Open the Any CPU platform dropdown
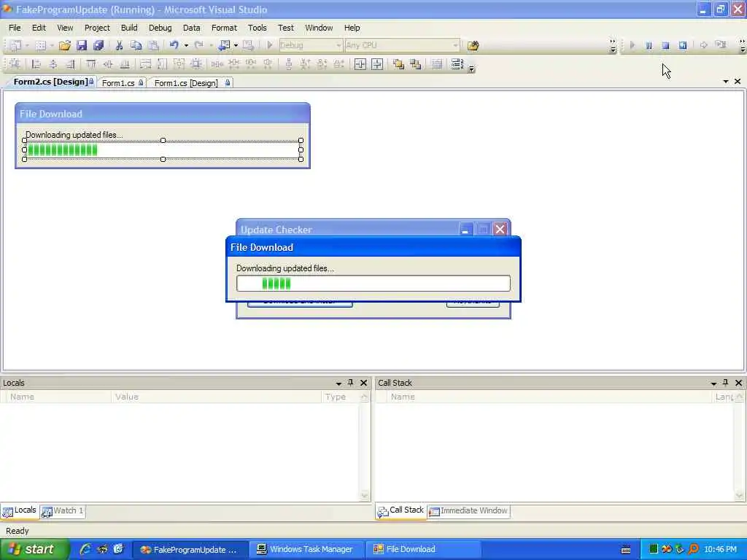747x560 pixels. tap(456, 45)
